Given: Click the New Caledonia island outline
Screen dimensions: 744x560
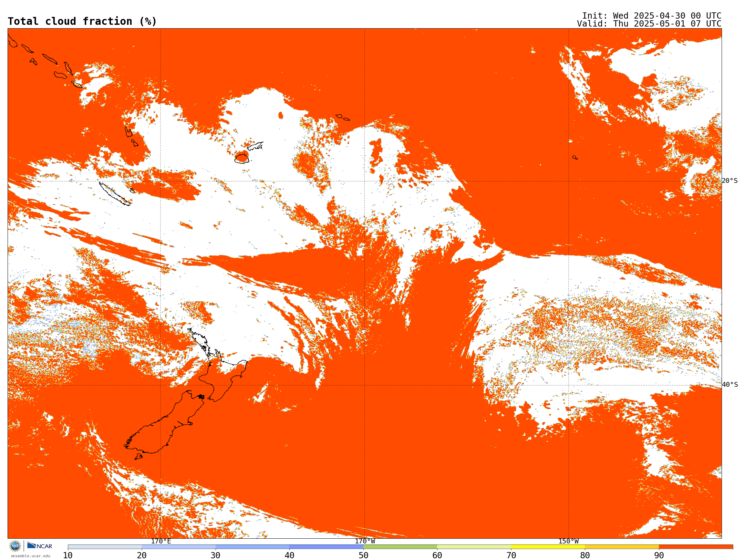Looking at the screenshot, I should (114, 194).
